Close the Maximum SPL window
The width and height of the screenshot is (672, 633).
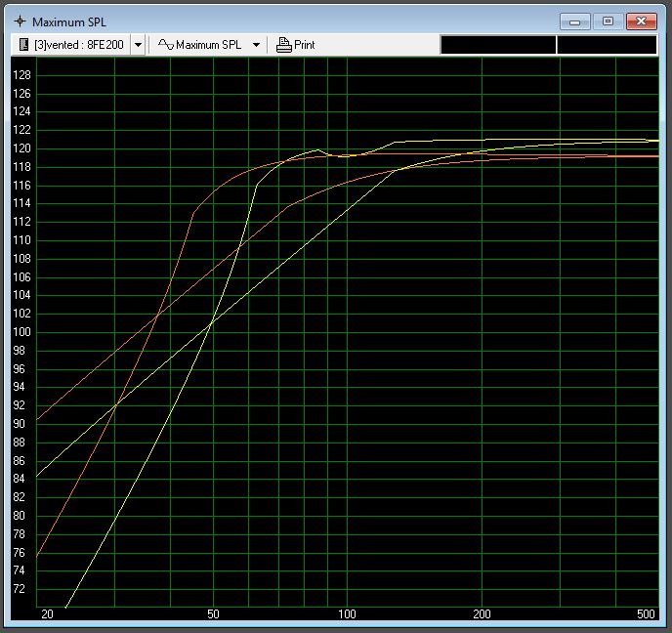click(641, 21)
